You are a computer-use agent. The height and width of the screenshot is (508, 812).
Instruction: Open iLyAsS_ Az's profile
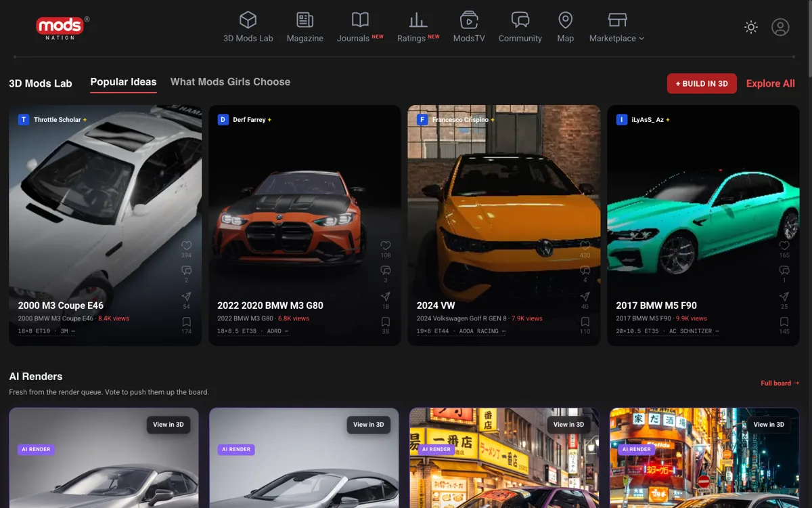point(644,120)
